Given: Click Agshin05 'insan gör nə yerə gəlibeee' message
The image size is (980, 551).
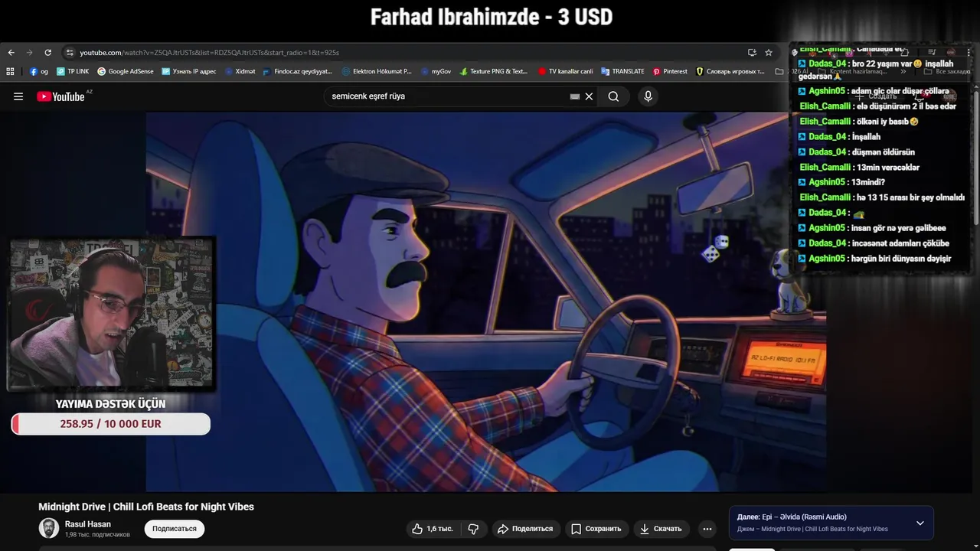Looking at the screenshot, I should pyautogui.click(x=872, y=228).
